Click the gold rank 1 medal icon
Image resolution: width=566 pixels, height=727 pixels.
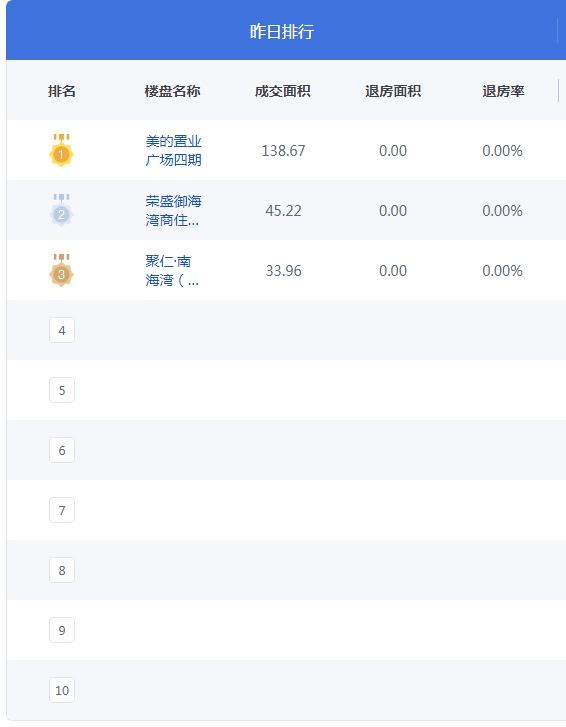(x=61, y=150)
